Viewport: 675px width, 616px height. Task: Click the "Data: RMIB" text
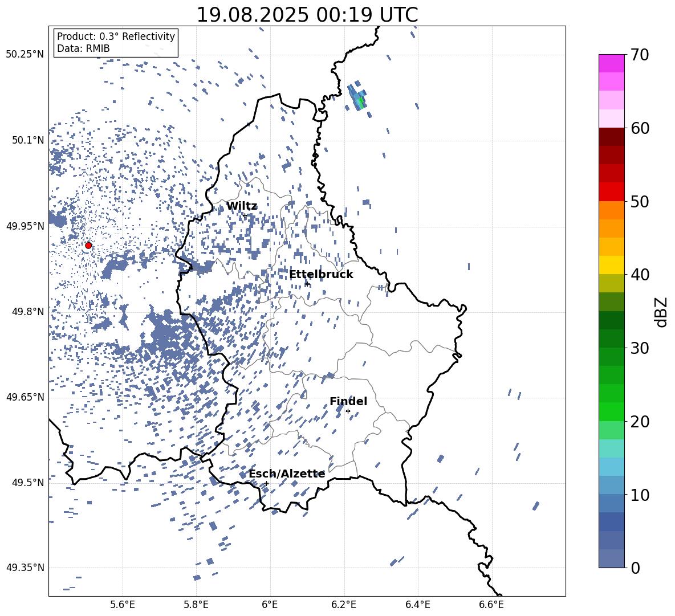83,48
